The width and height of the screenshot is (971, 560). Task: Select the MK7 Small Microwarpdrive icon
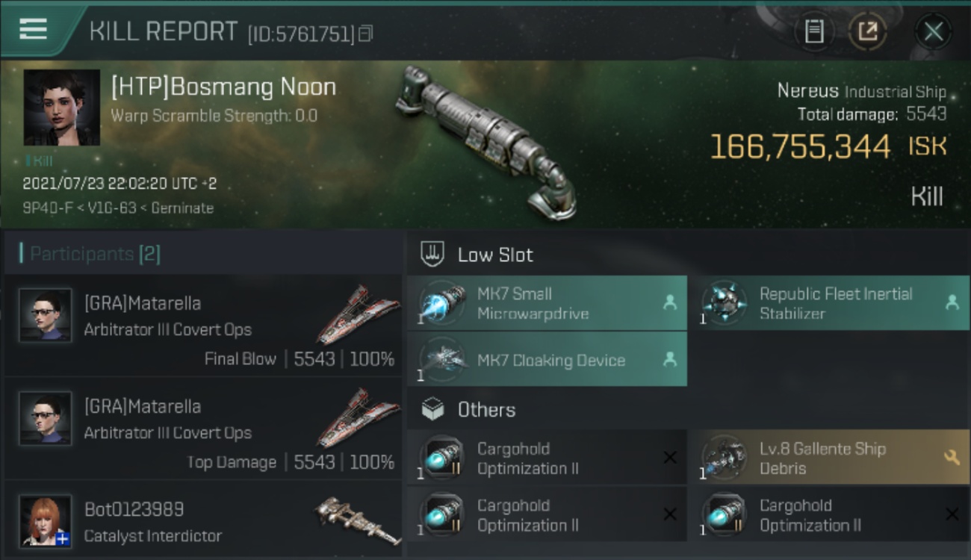(x=442, y=303)
